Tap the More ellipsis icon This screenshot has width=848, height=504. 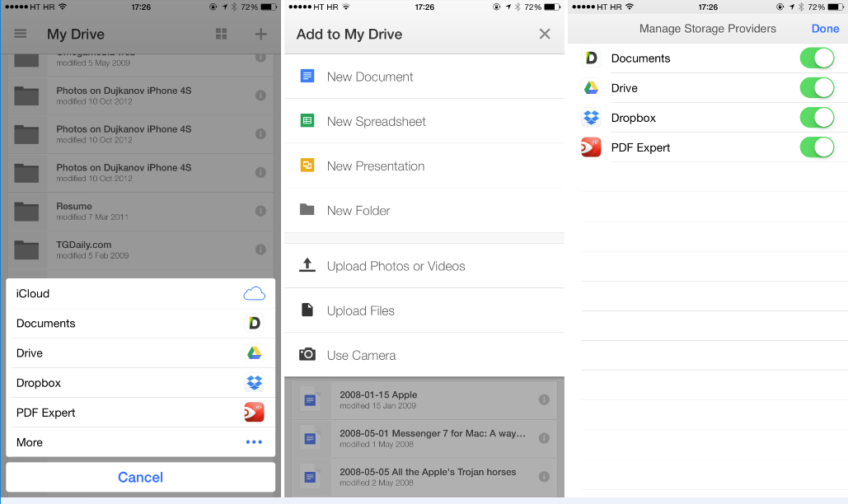pyautogui.click(x=254, y=442)
